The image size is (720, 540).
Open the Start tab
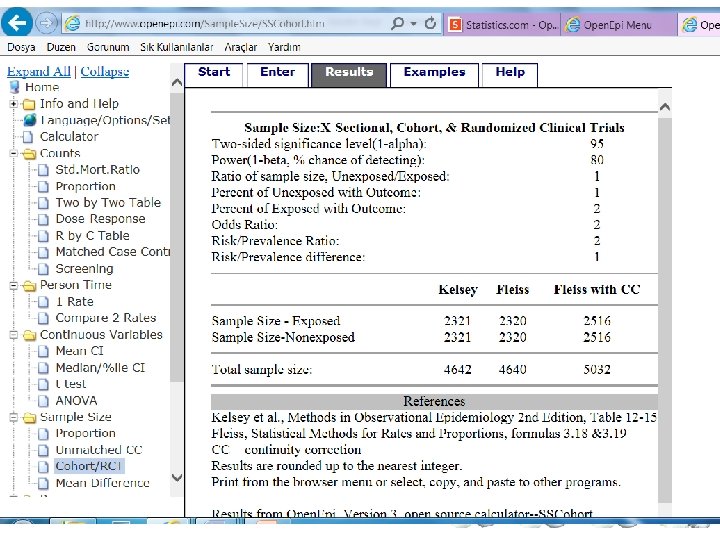point(214,74)
